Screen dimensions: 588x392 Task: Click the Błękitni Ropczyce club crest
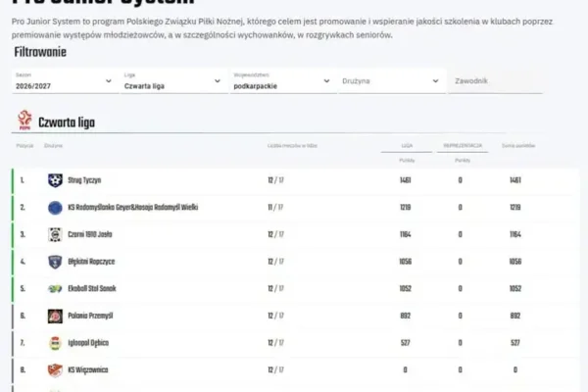(x=55, y=262)
